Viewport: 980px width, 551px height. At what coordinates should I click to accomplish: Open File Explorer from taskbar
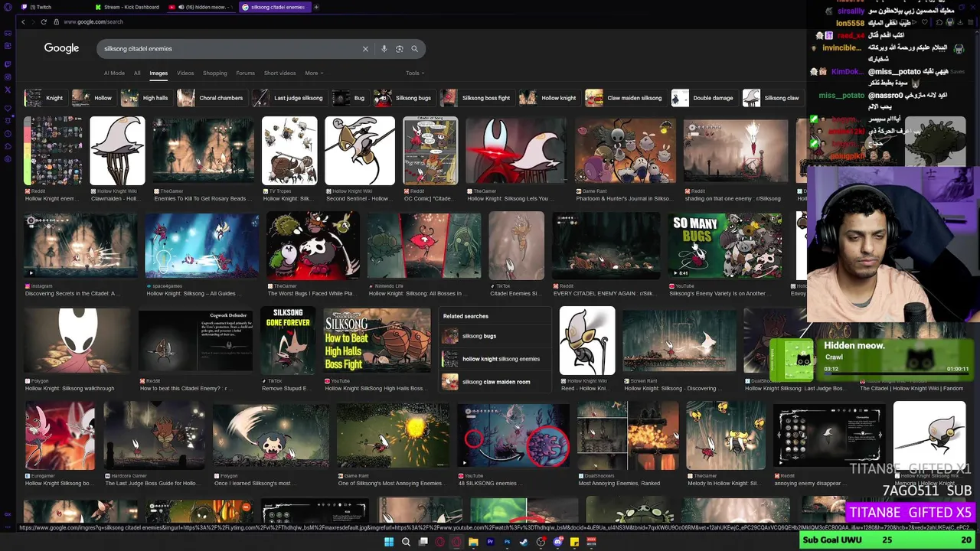tap(473, 542)
